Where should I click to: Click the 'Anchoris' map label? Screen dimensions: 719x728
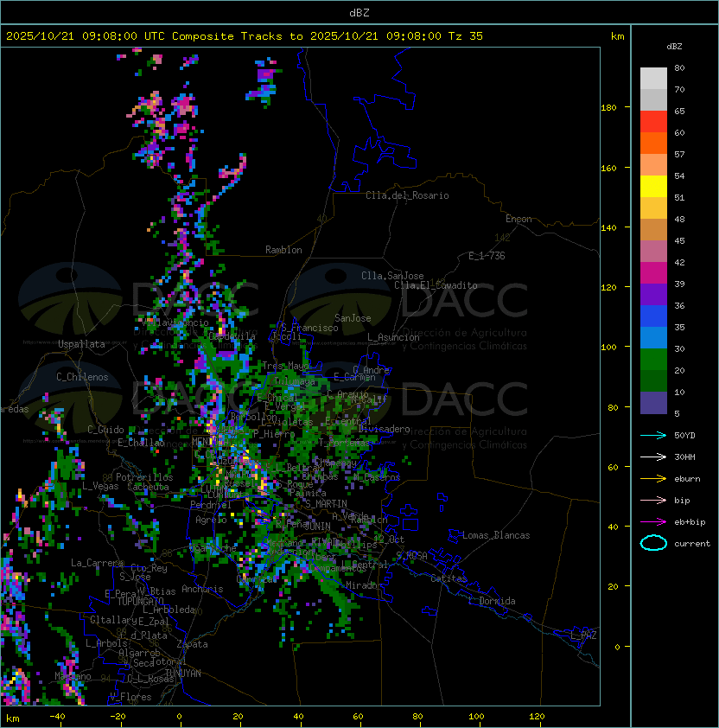click(x=202, y=589)
